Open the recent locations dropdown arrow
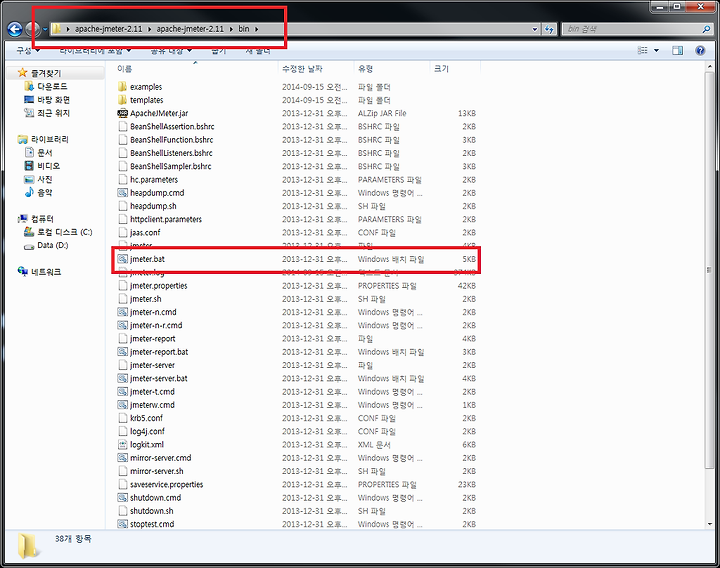 (x=45, y=29)
